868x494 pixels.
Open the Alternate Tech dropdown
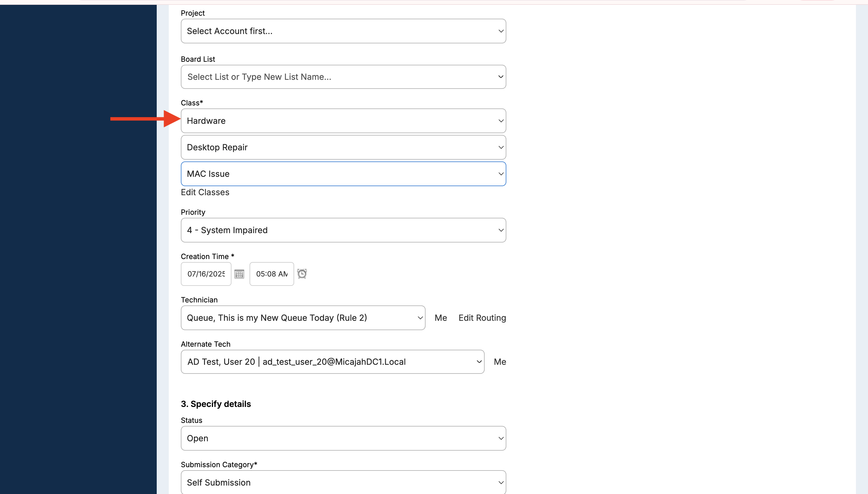tap(332, 362)
